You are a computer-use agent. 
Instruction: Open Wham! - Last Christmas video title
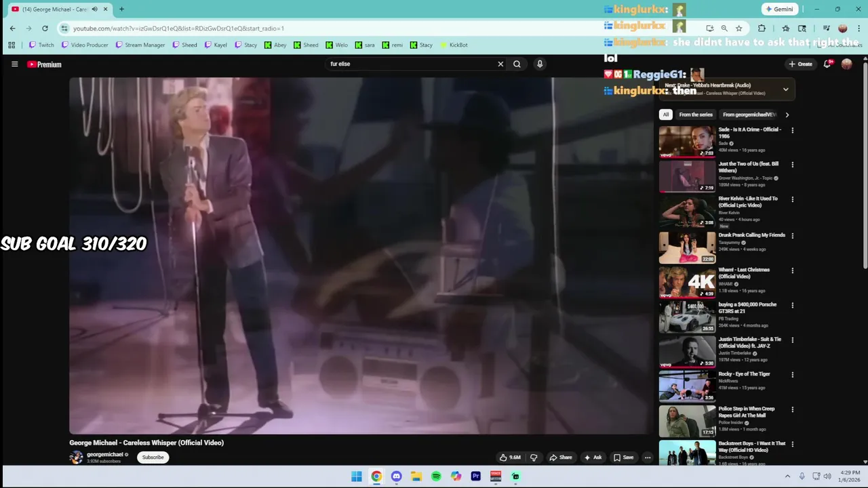pyautogui.click(x=744, y=273)
